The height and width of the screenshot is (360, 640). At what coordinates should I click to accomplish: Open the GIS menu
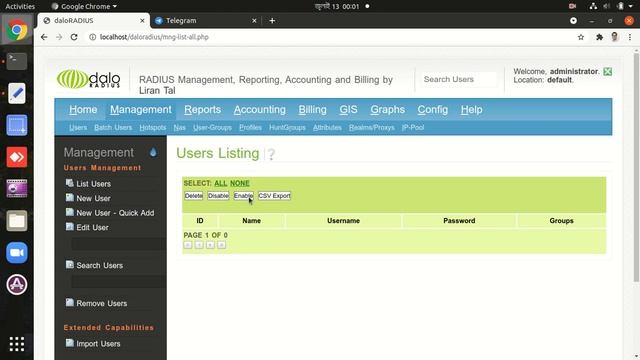(348, 109)
